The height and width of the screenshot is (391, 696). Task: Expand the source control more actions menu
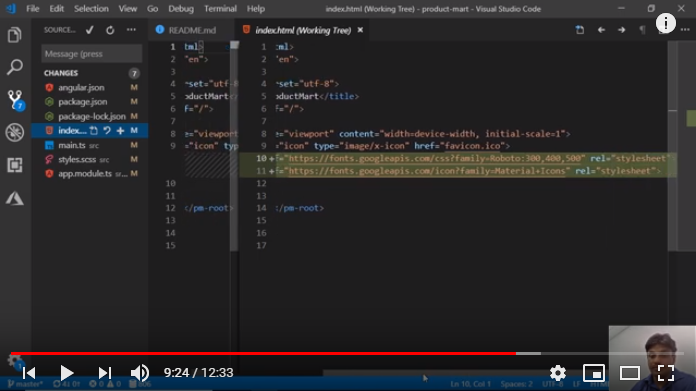[131, 30]
